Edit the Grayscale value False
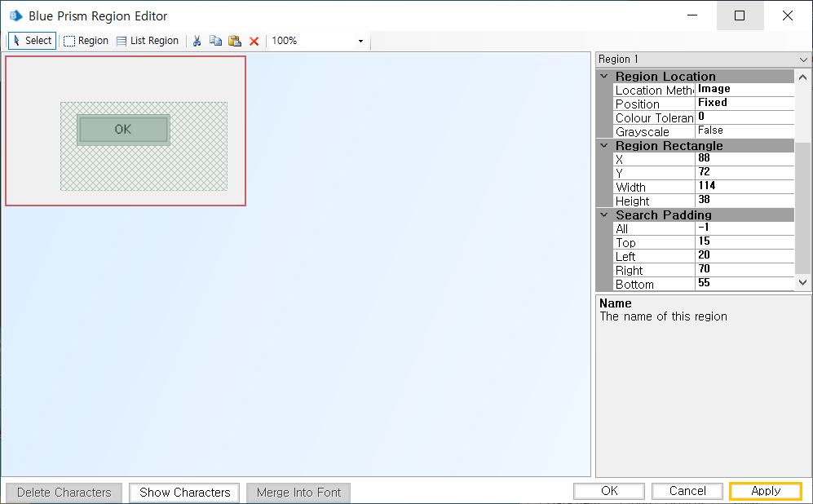Image resolution: width=813 pixels, height=504 pixels. point(745,130)
